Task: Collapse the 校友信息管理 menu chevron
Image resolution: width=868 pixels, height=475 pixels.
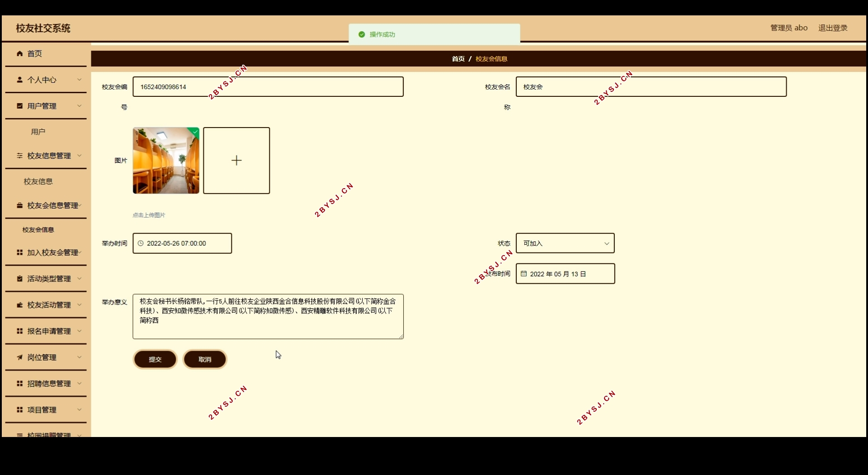Action: point(80,156)
